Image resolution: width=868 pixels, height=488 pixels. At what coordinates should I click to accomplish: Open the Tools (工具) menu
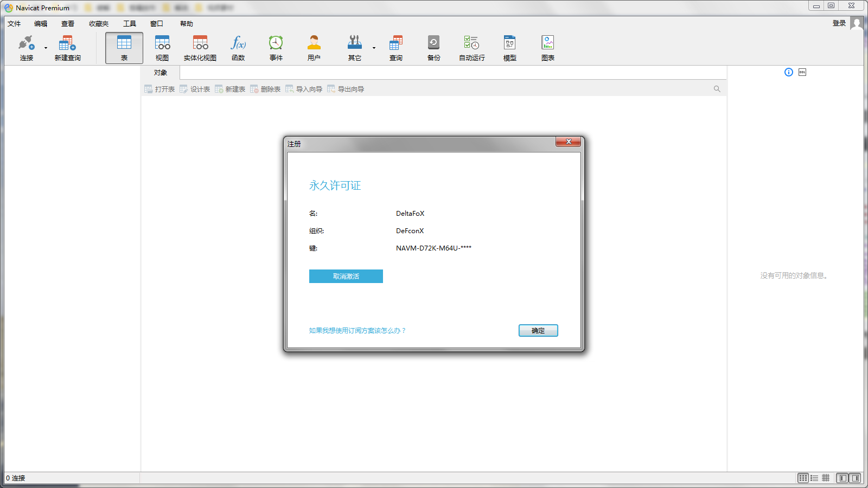(x=130, y=24)
